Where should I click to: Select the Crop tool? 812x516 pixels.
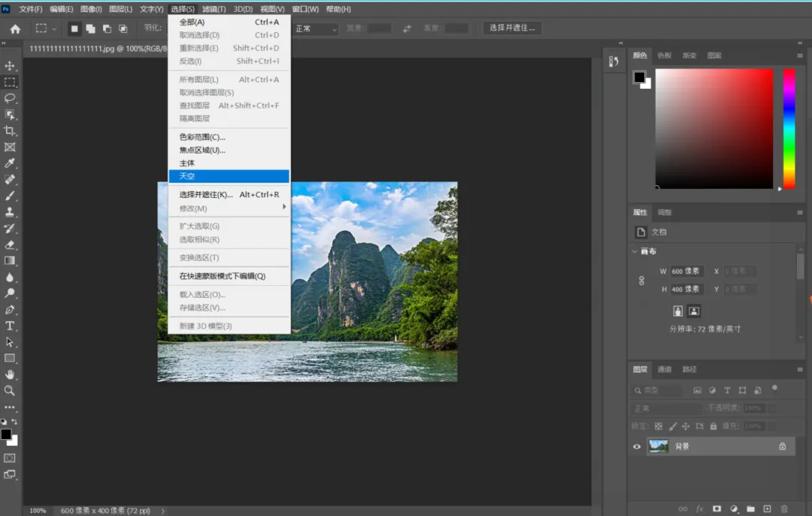pyautogui.click(x=10, y=131)
